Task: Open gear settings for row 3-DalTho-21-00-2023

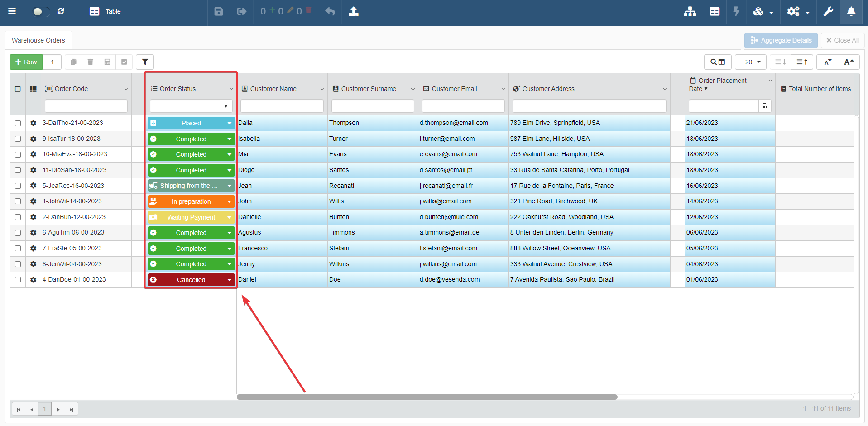Action: [33, 123]
